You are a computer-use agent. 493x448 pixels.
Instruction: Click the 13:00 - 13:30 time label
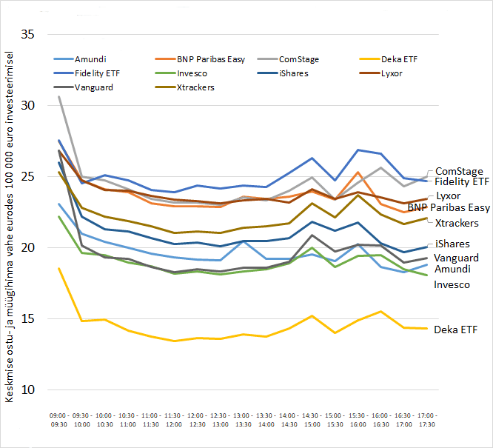(243, 420)
